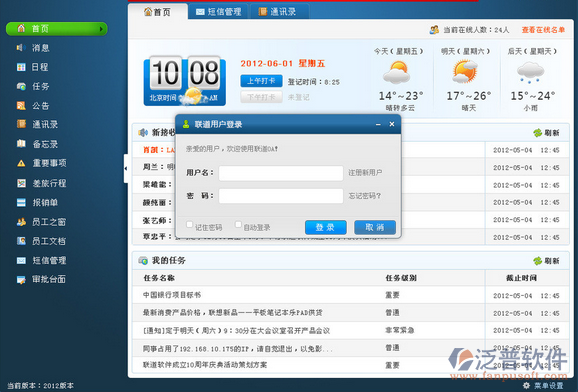
Task: Click 刷新 refresh icon in 我的任务 panel
Action: [x=537, y=261]
